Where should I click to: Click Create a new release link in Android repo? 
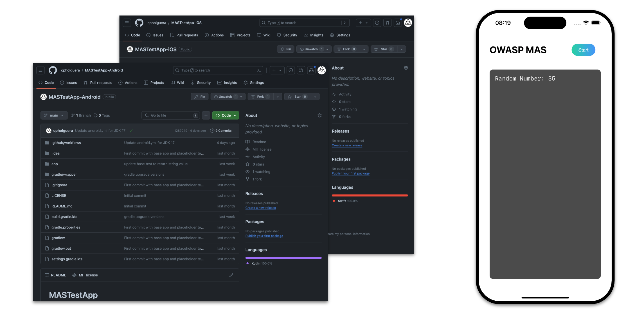260,208
